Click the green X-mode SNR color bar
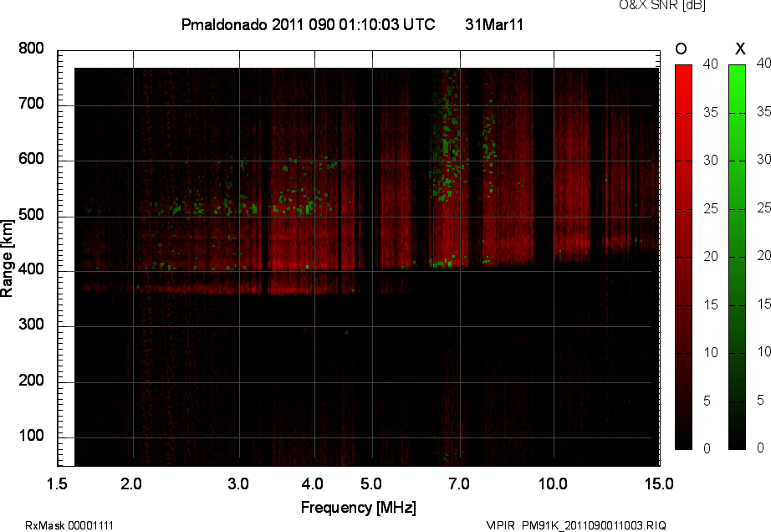The height and width of the screenshot is (532, 771). (737, 257)
